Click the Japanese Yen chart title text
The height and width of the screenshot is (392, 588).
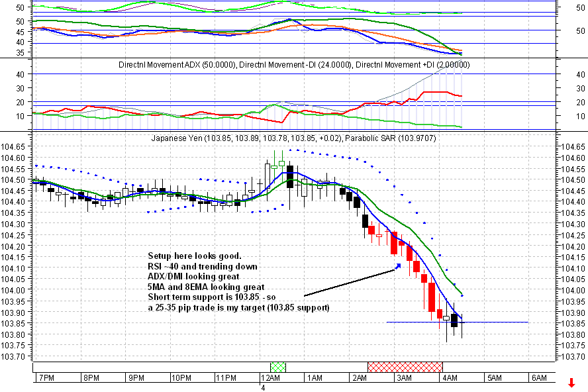click(247, 138)
